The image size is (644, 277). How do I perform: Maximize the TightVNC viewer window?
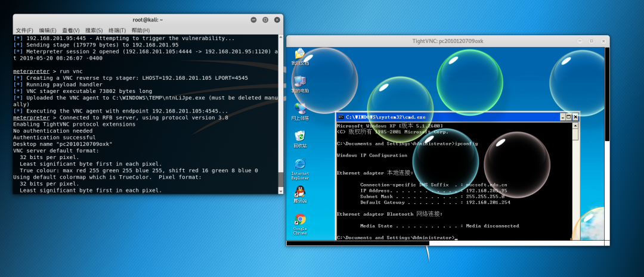[x=592, y=41]
